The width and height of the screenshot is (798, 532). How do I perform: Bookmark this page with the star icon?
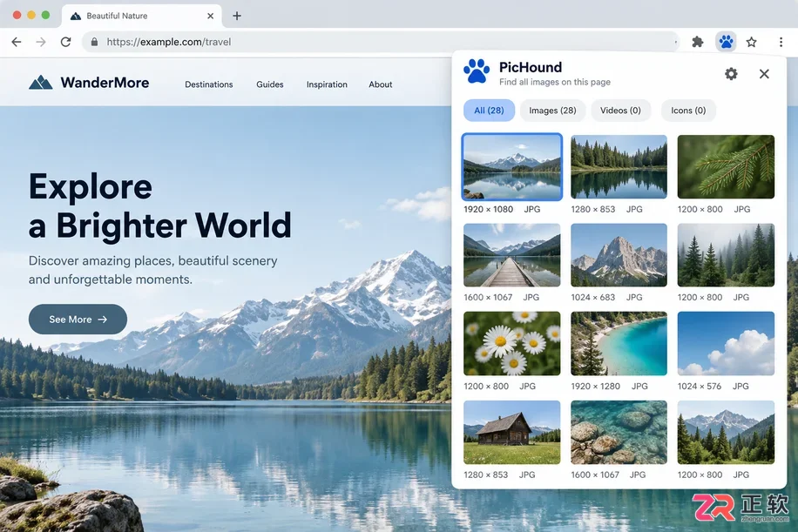pyautogui.click(x=751, y=42)
